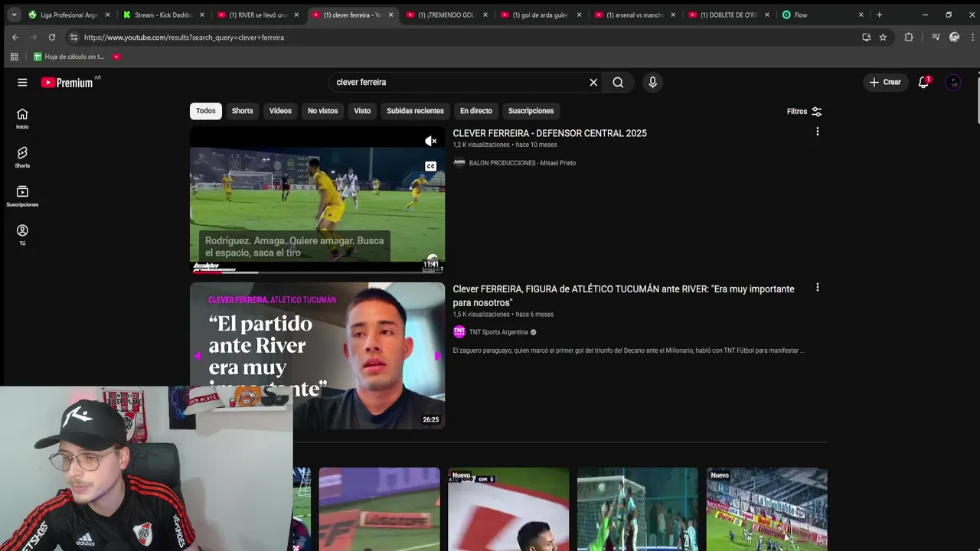Open Inicio in the sidebar
980x551 pixels.
click(x=22, y=119)
